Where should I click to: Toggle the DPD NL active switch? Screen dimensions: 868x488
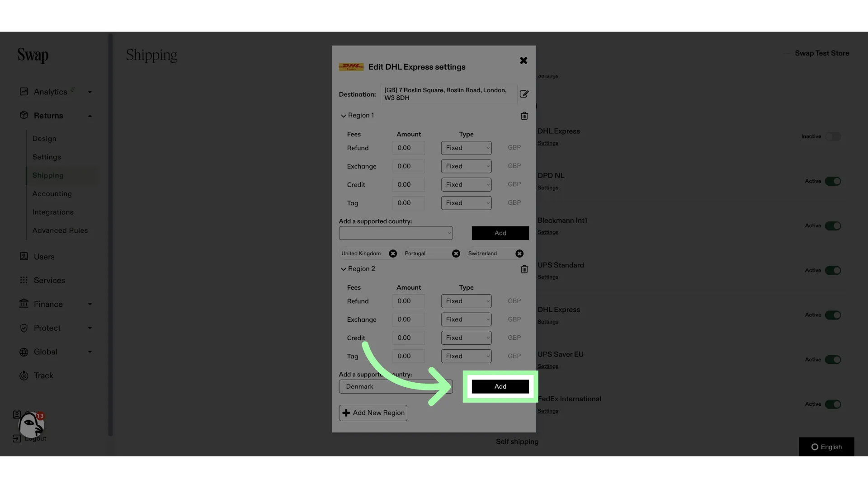click(x=833, y=181)
